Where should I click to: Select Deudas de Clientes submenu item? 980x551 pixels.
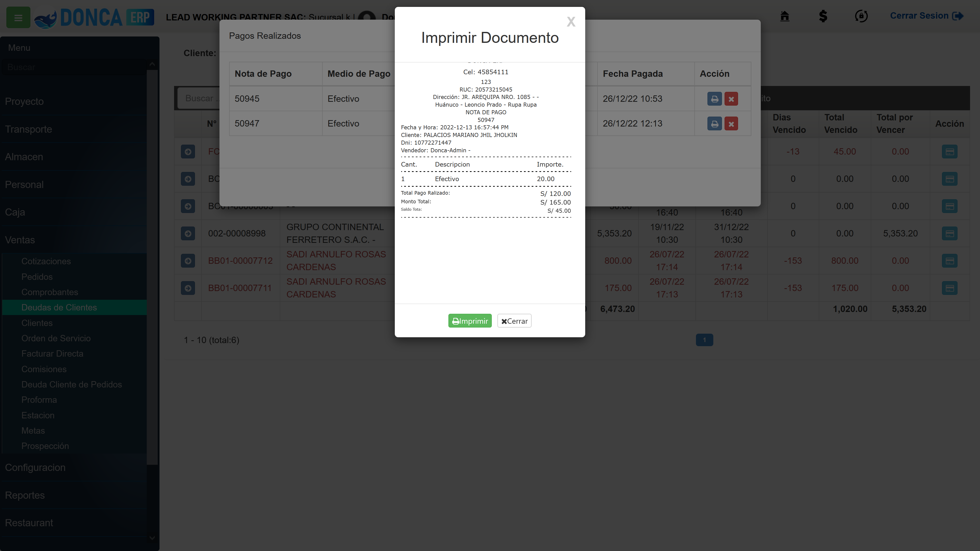coord(75,308)
